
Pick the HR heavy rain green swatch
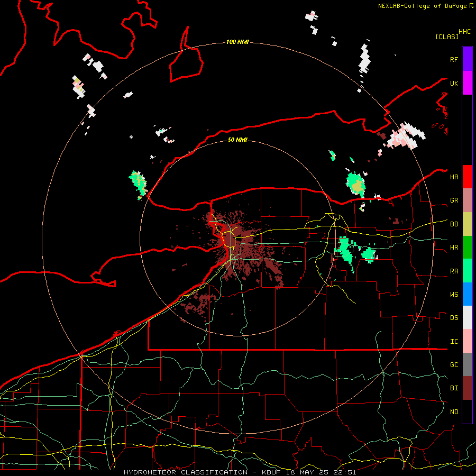pyautogui.click(x=467, y=247)
